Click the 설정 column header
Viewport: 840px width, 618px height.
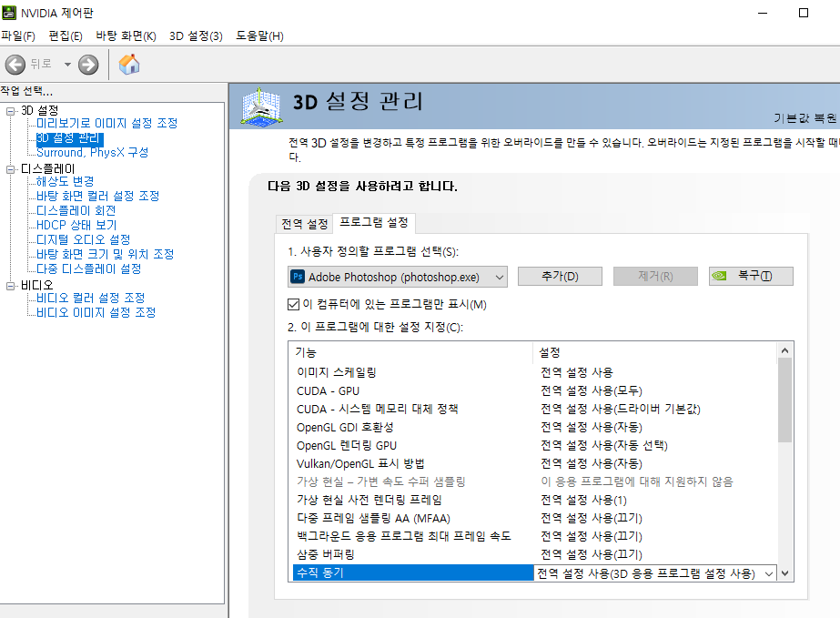click(654, 352)
